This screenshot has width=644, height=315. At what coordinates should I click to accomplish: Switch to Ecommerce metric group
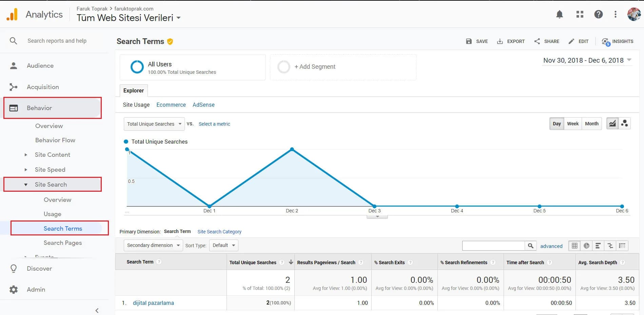(x=171, y=105)
